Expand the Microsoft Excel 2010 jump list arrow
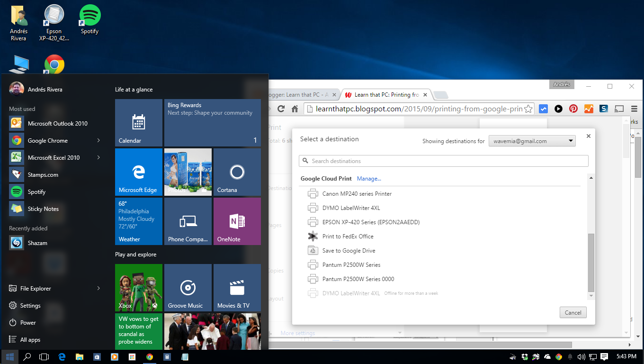Image resolution: width=644 pixels, height=364 pixels. (x=98, y=157)
